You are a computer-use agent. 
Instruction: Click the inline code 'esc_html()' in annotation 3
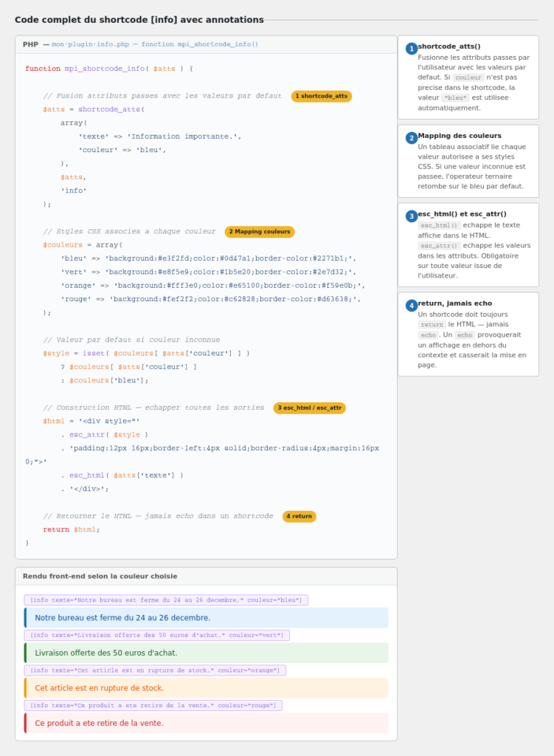click(x=439, y=226)
